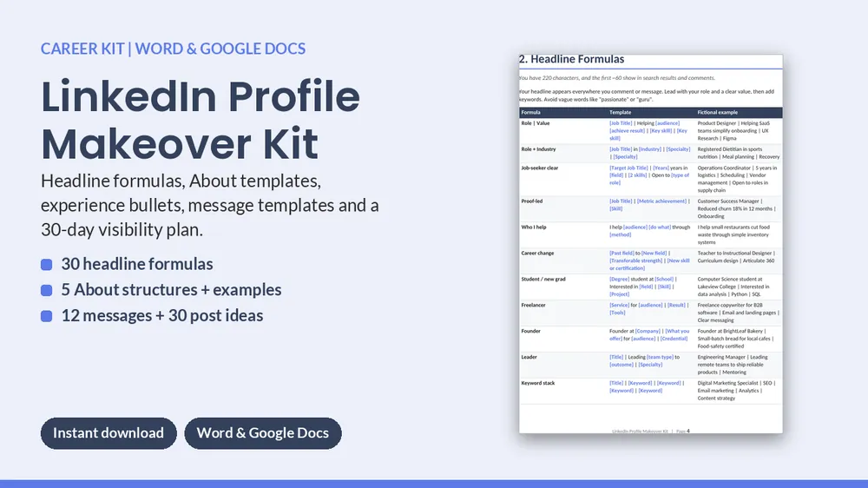868x488 pixels.
Task: Select the 'Founder' formula cell
Action: point(530,332)
